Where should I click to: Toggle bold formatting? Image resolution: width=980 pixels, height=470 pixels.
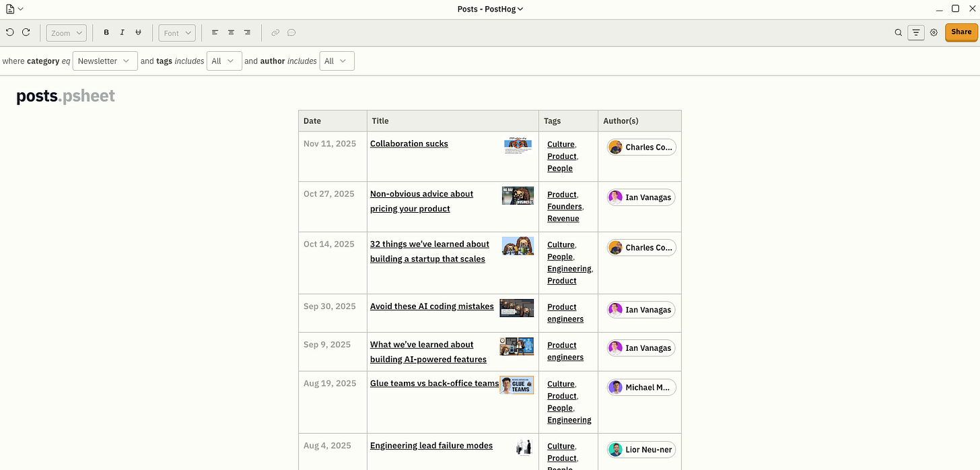click(x=106, y=32)
